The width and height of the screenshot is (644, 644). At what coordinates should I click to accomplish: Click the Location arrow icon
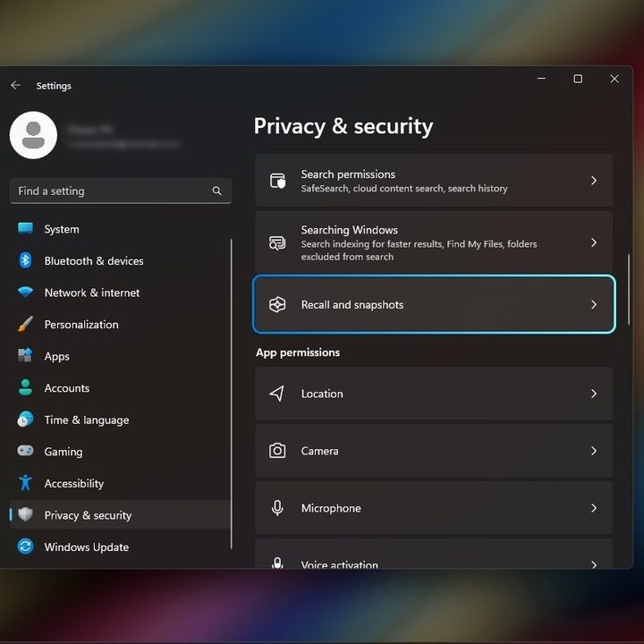point(277,394)
